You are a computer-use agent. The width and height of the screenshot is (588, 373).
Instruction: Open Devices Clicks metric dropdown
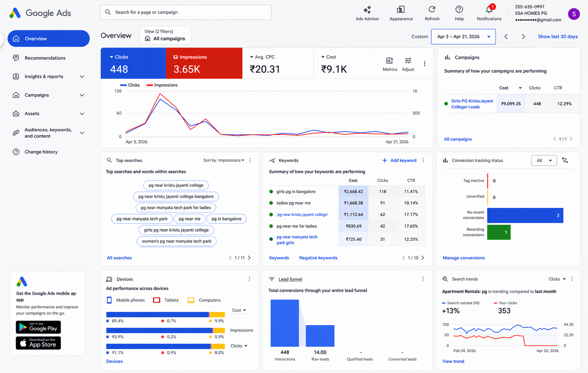[239, 346]
